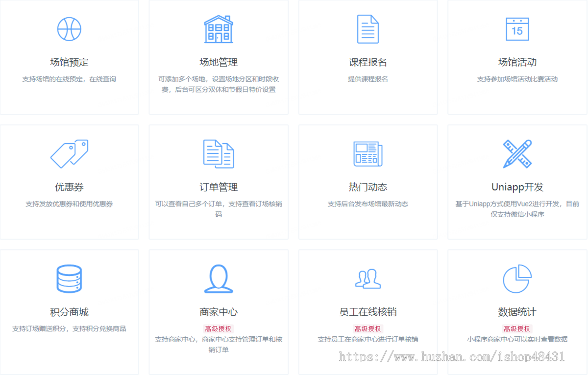Click description 支持员工在商家中心进行订单核销

pyautogui.click(x=367, y=339)
